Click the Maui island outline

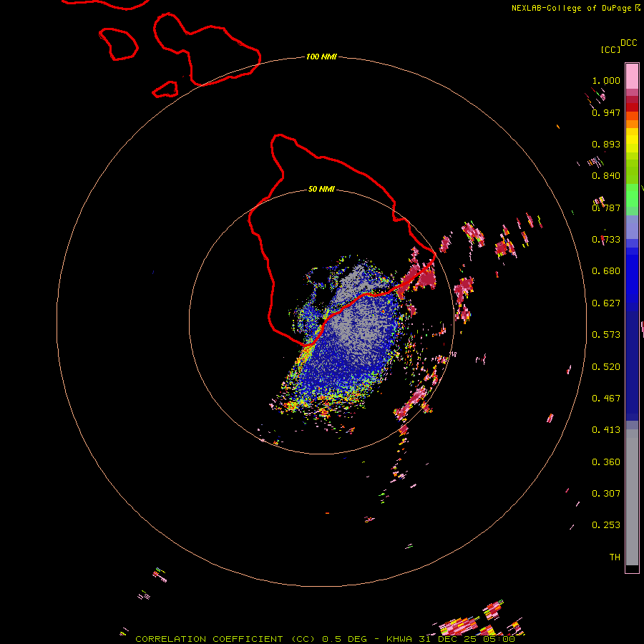pos(207,49)
